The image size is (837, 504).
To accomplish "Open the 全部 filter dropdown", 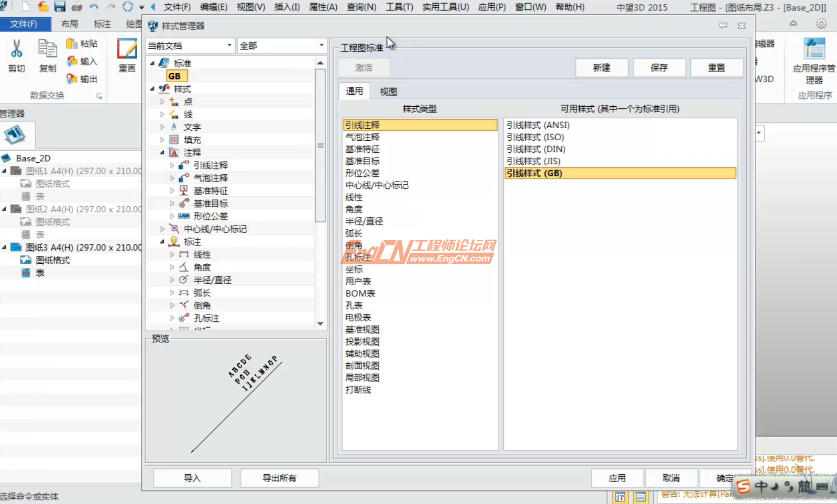I will (282, 46).
